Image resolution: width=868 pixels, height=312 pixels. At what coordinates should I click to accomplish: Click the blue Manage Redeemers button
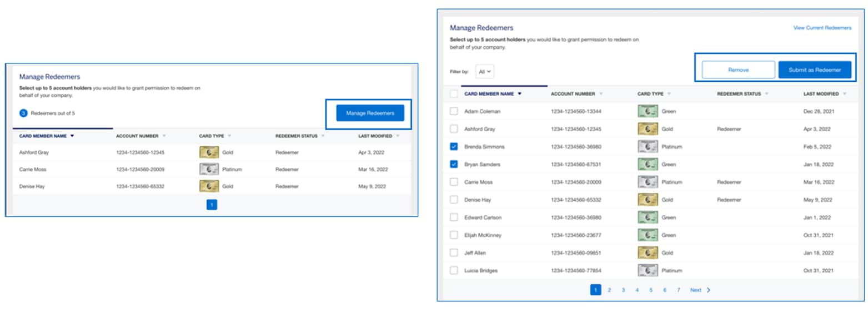tap(370, 113)
